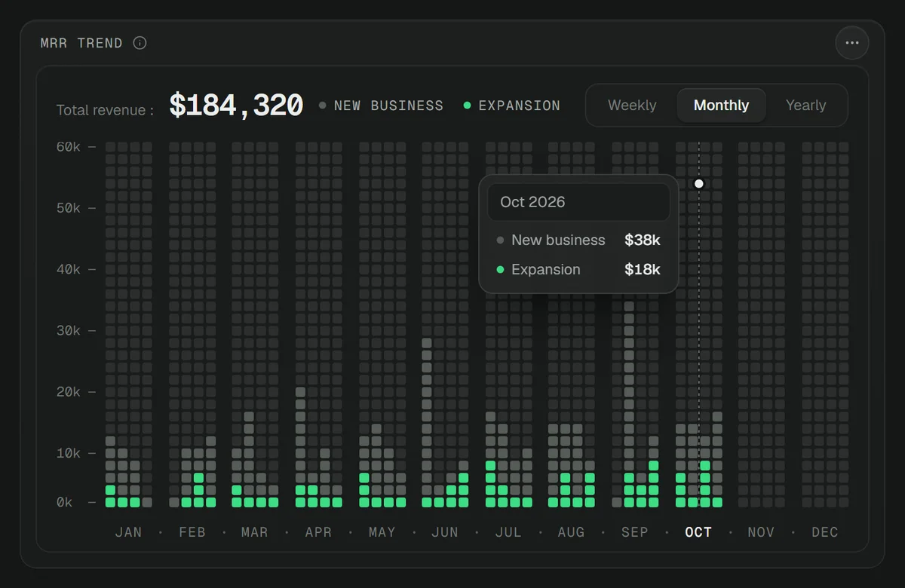The image size is (905, 588).
Task: Click the white marker dot on the October line
Action: [699, 183]
